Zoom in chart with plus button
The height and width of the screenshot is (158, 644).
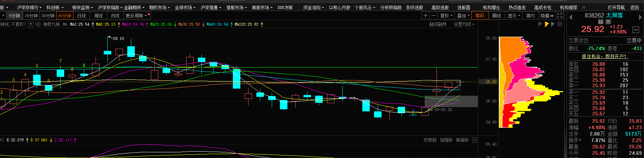click(x=425, y=16)
